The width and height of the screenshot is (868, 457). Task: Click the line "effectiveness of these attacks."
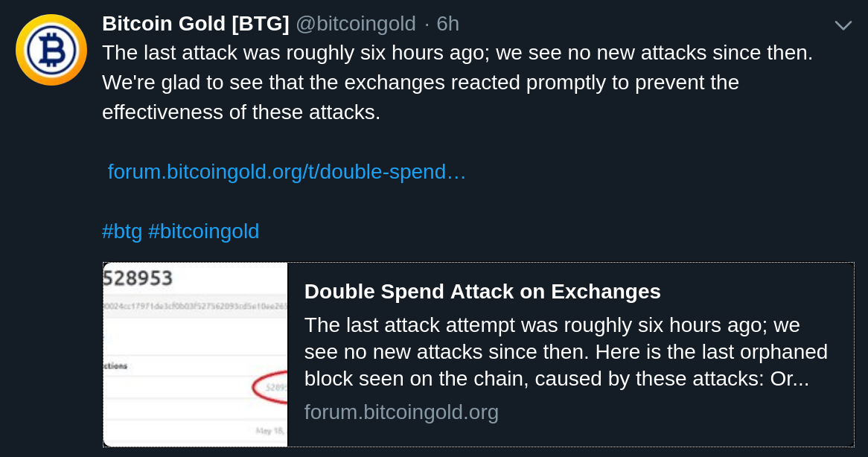pyautogui.click(x=241, y=112)
